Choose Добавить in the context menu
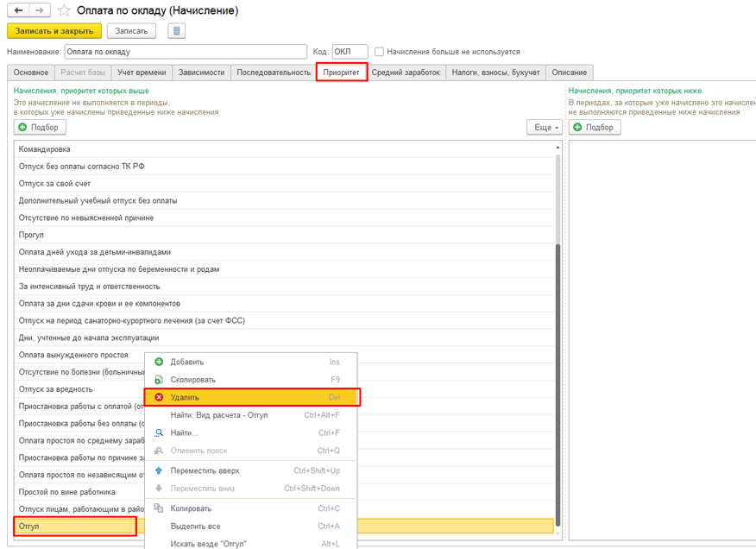This screenshot has height=549, width=756. tap(251, 362)
